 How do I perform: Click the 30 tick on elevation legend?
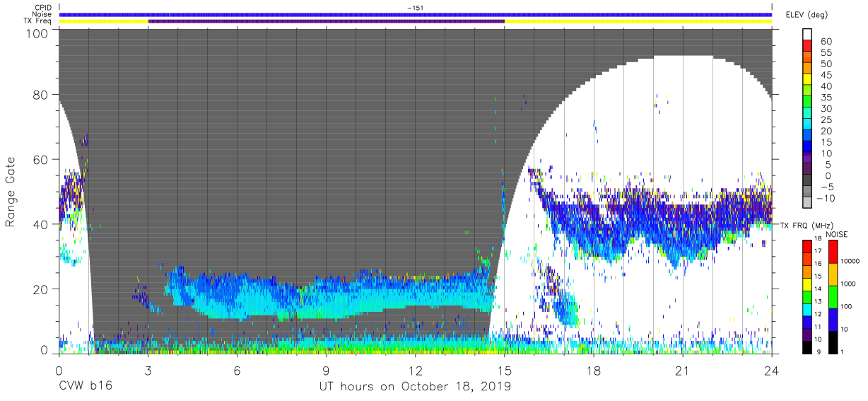(826, 108)
